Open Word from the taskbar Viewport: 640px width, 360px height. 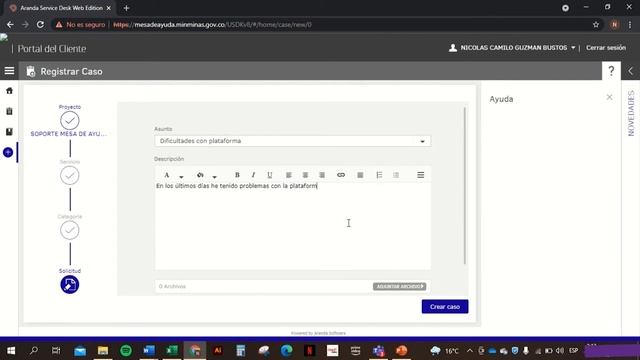point(149,351)
